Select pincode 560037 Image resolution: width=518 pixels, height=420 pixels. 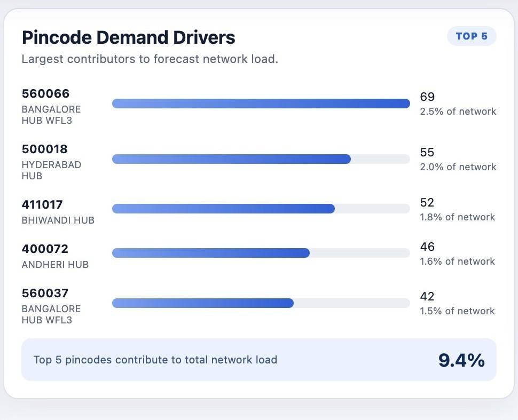(x=45, y=293)
